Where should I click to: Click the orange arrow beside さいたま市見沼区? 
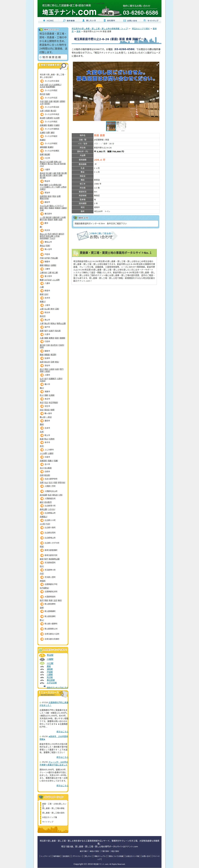[x=42, y=107]
